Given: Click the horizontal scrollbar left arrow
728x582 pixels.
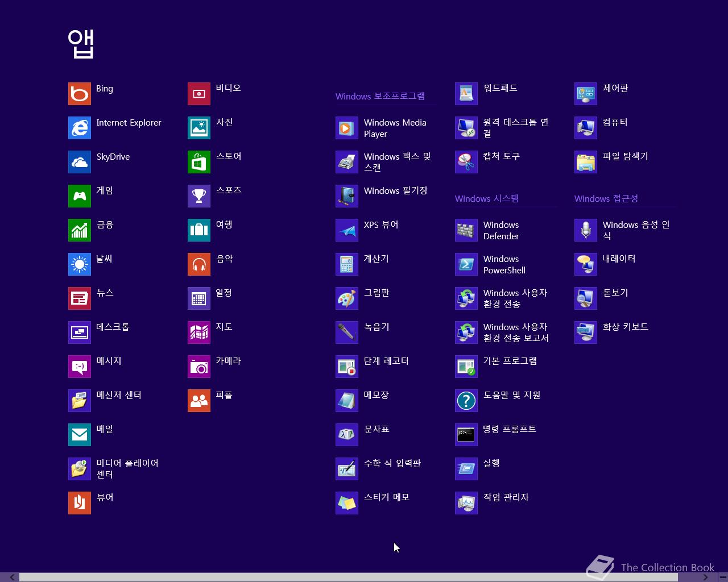Looking at the screenshot, I should [x=11, y=577].
